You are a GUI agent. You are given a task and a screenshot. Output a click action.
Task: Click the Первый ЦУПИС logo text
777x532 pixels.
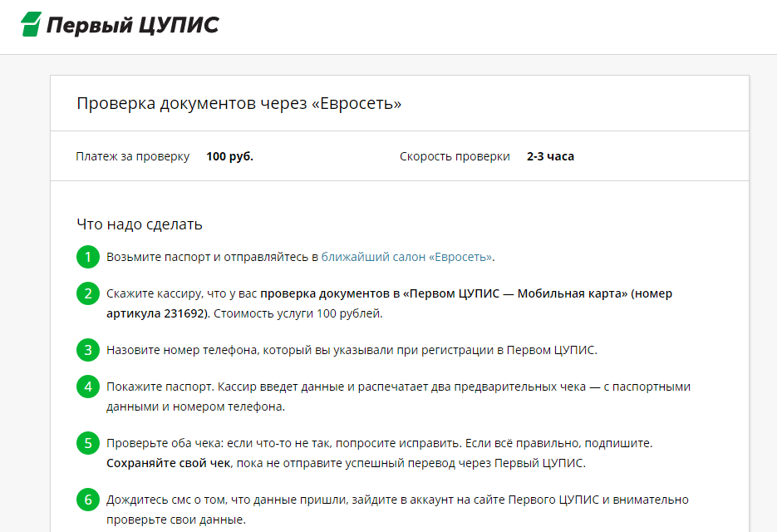[133, 26]
